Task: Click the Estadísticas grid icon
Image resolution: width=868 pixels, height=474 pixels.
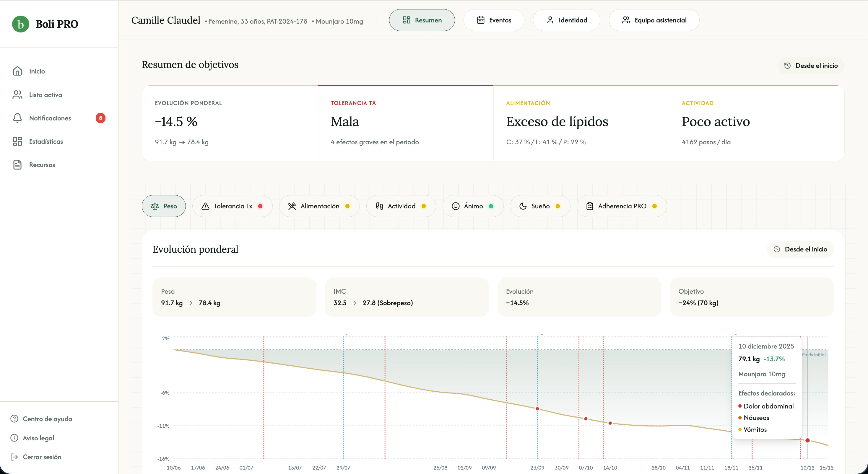Action: pos(17,141)
